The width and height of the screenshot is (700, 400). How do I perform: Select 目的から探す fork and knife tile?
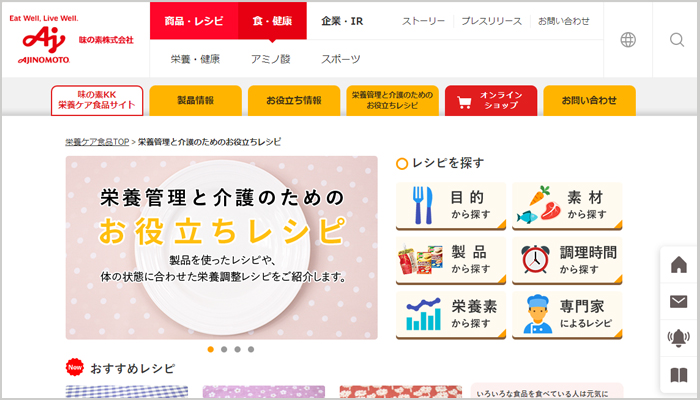[x=451, y=206]
